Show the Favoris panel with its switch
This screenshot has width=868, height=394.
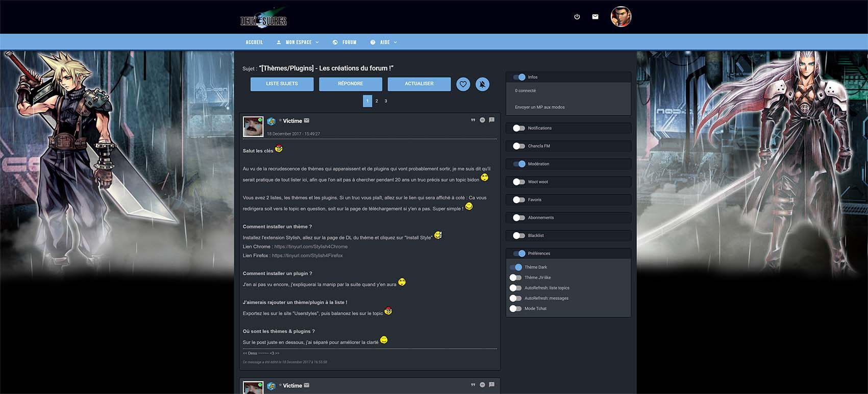(519, 200)
